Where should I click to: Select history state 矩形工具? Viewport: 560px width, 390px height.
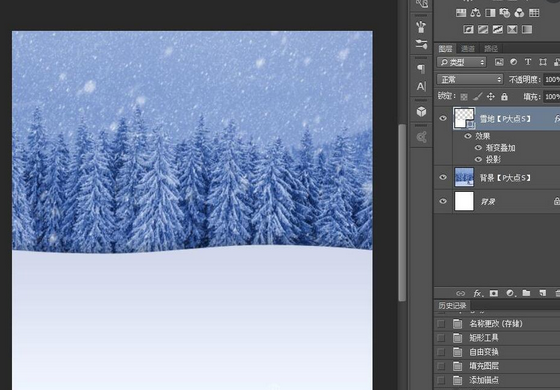point(496,338)
